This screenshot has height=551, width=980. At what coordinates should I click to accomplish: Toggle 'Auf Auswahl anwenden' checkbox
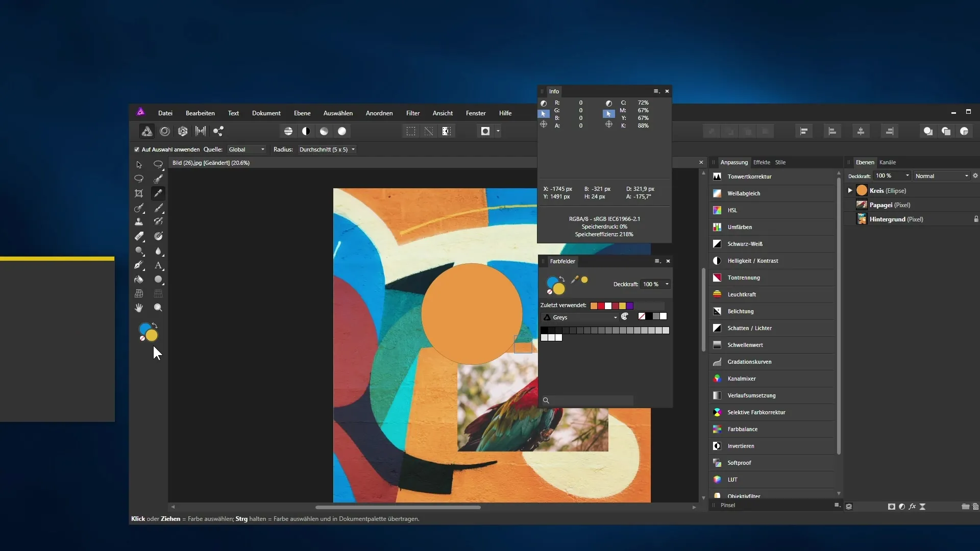(137, 149)
